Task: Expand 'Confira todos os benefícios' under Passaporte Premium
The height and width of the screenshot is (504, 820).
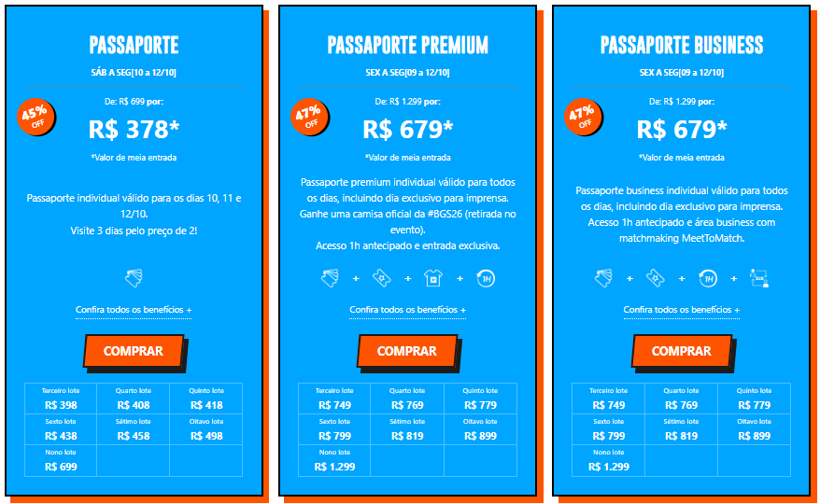Action: pyautogui.click(x=407, y=310)
